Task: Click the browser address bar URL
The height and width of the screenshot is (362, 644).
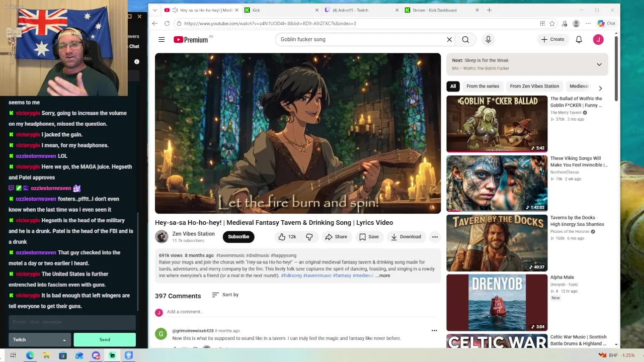Action: [x=270, y=23]
